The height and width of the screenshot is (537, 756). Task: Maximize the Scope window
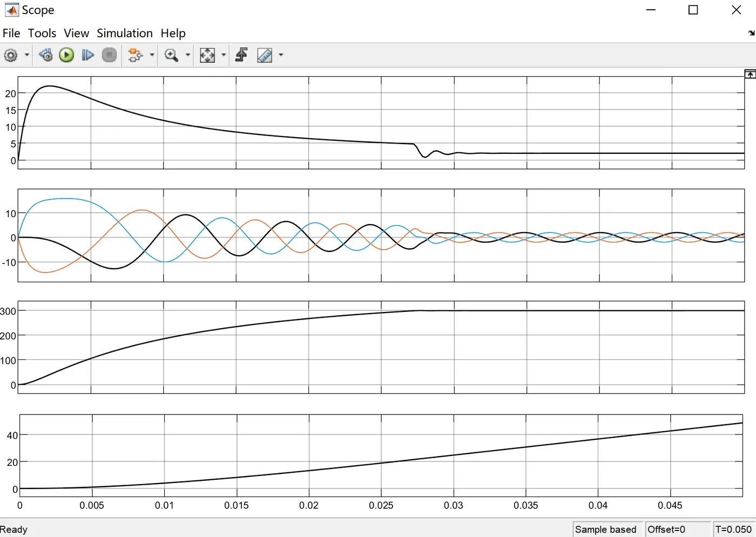point(693,10)
